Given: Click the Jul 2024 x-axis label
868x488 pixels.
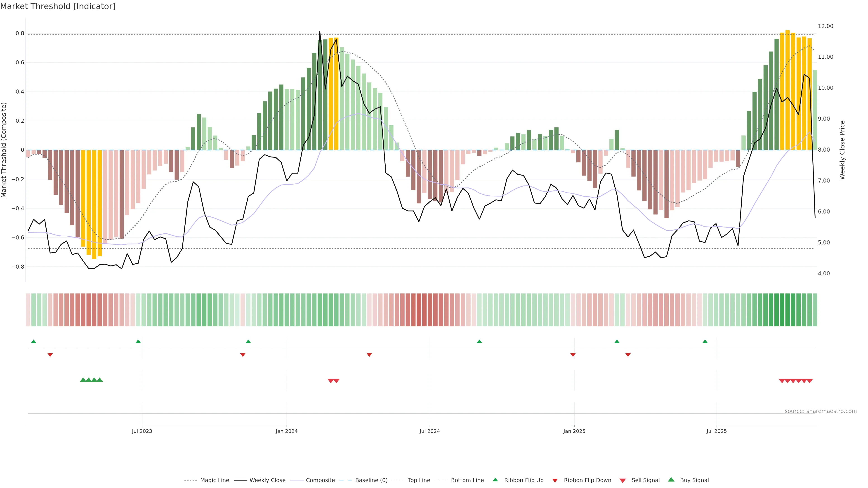Looking at the screenshot, I should click(429, 431).
